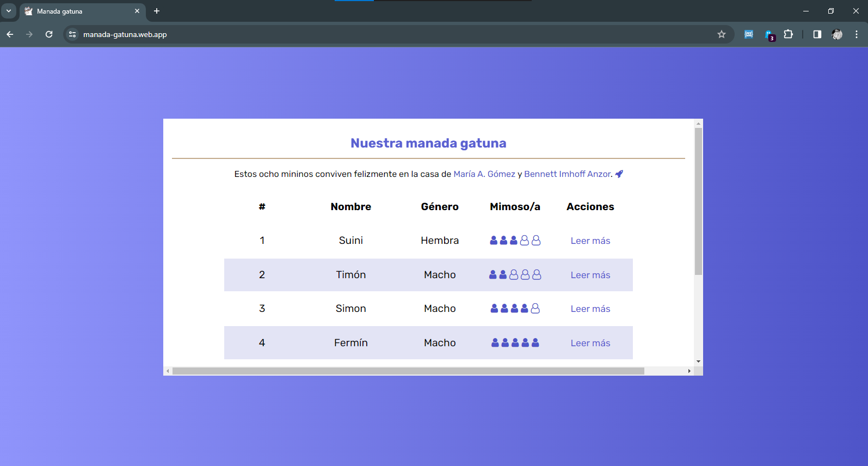Click the card's scroll down arrow
Viewport: 868px width, 466px height.
tap(698, 361)
